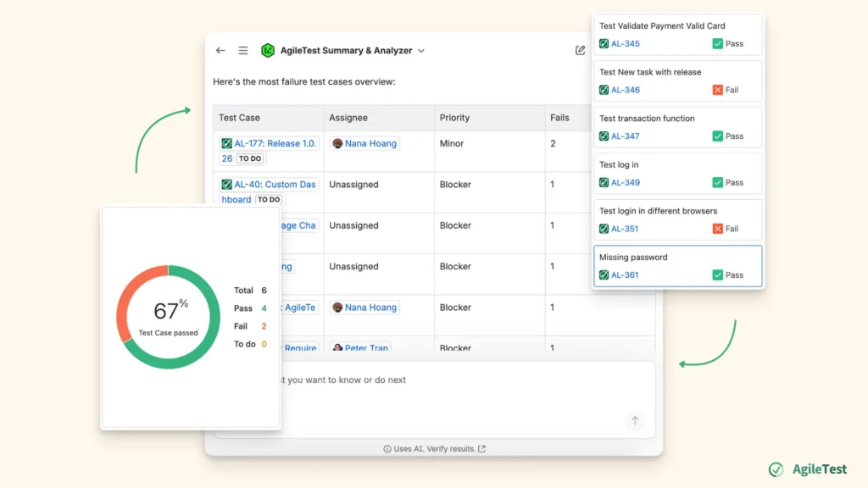The height and width of the screenshot is (488, 868).
Task: Click the back arrow icon
Action: [x=220, y=50]
